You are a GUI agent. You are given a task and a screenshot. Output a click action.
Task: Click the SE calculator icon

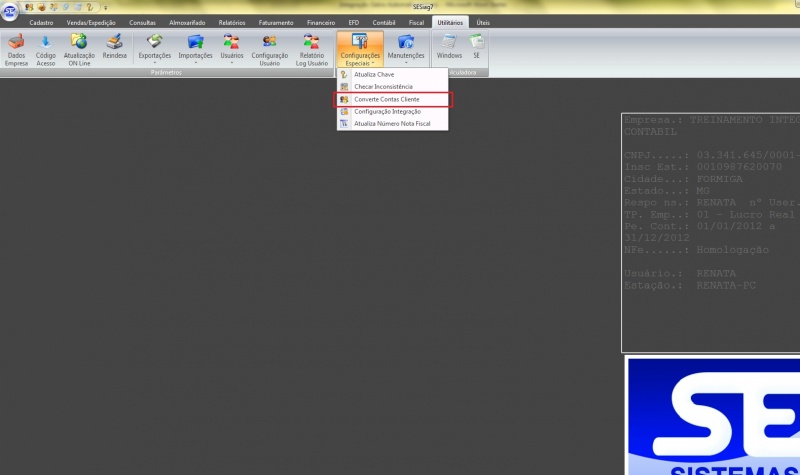(x=477, y=47)
